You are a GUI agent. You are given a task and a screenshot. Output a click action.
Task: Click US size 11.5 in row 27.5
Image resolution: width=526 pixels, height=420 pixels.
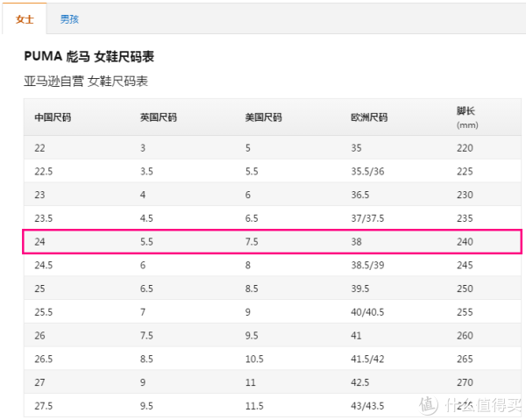click(254, 406)
